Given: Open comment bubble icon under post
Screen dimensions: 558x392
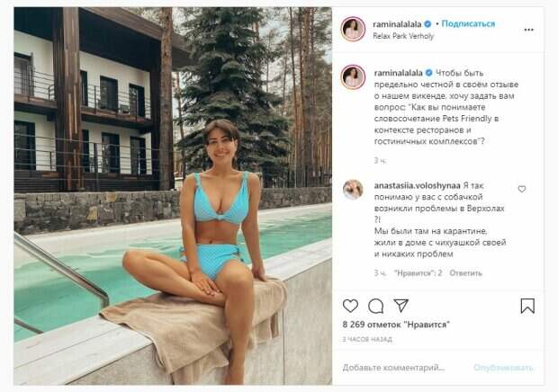Looking at the screenshot, I should 375,306.
